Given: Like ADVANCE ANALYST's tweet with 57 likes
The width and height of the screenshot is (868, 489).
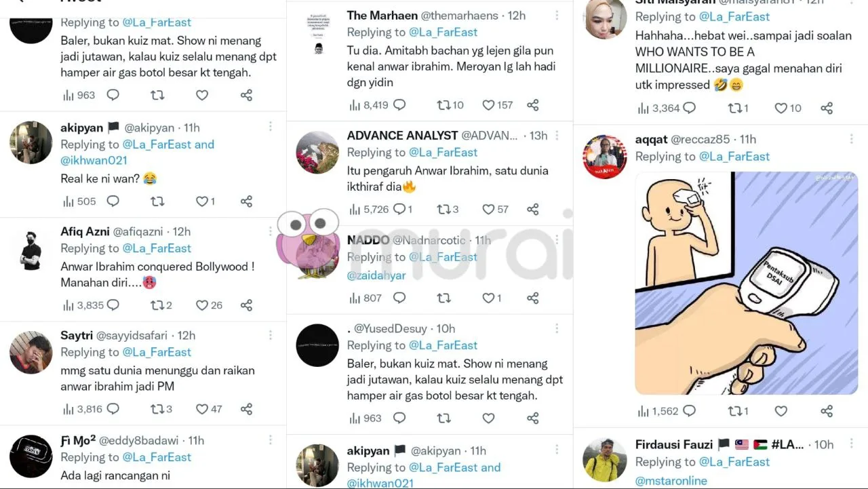Looking at the screenshot, I should 488,209.
